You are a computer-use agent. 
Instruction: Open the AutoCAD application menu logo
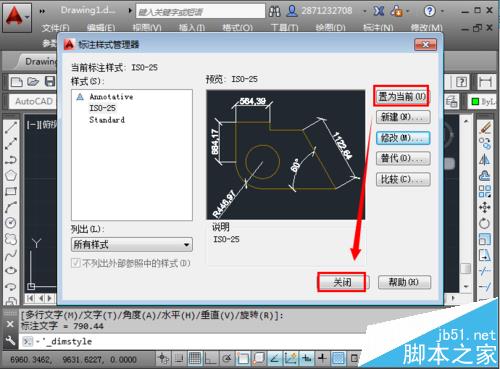coord(17,17)
